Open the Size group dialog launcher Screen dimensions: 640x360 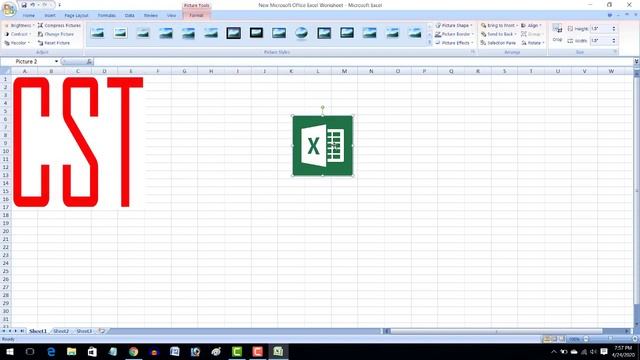pos(615,52)
